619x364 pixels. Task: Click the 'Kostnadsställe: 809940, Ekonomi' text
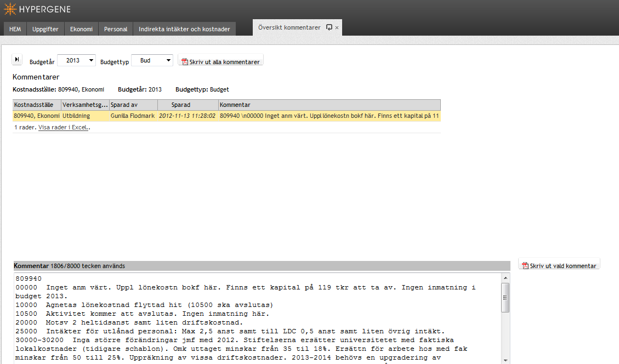(59, 89)
